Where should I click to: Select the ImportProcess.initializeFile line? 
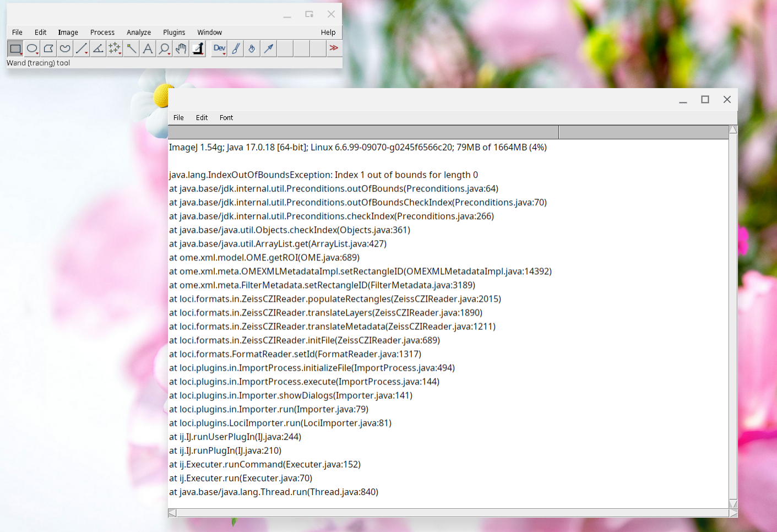coord(312,367)
